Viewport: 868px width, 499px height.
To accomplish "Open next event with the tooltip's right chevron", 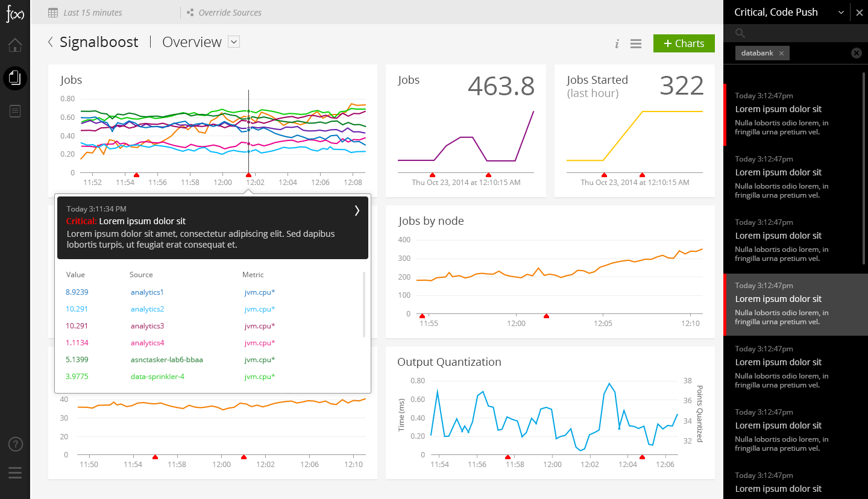I will coord(357,210).
